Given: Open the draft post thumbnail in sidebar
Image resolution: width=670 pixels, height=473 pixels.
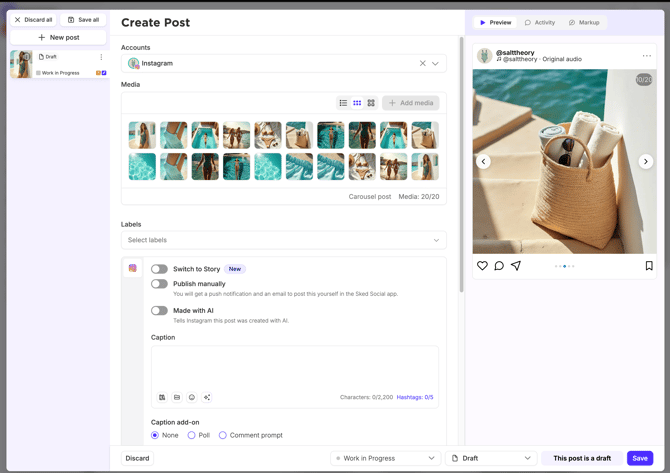Looking at the screenshot, I should click(x=21, y=64).
